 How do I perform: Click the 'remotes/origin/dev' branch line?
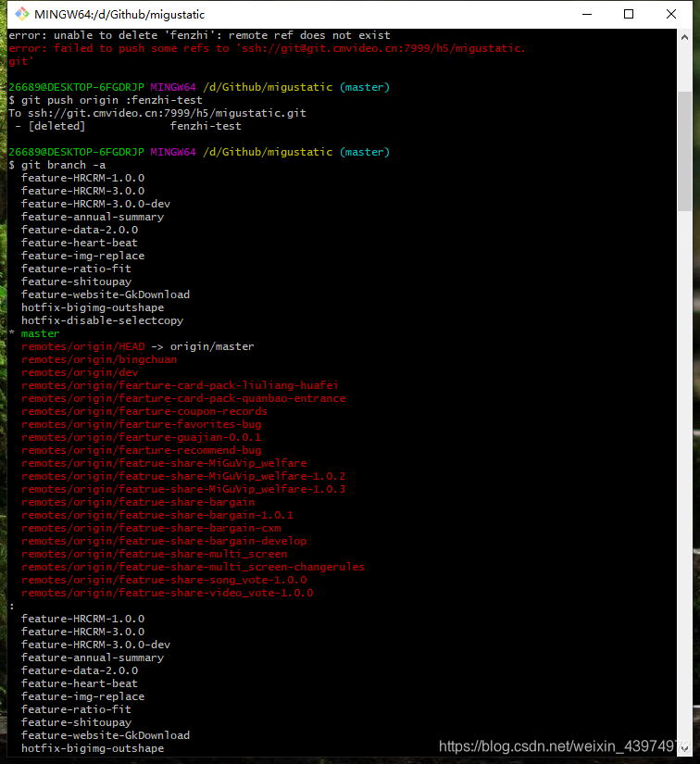coord(80,372)
